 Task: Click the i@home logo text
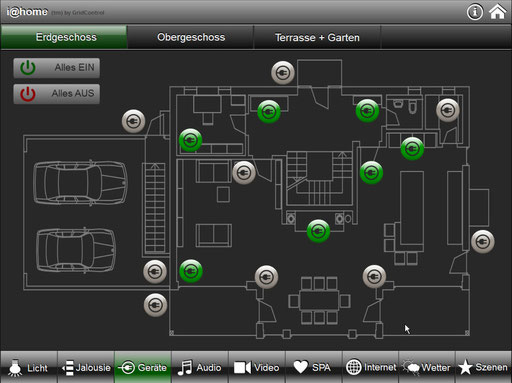(27, 12)
